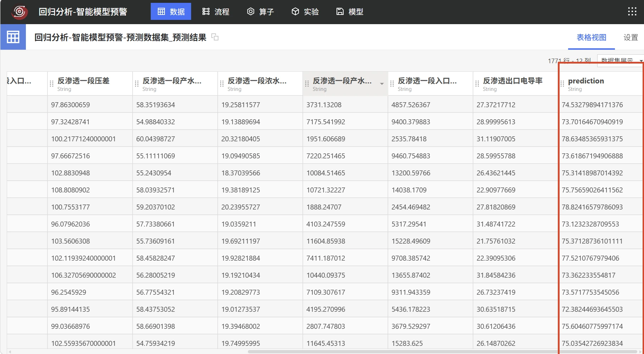This screenshot has width=644, height=354.
Task: Click cell 31.84584236
Action: point(516,275)
